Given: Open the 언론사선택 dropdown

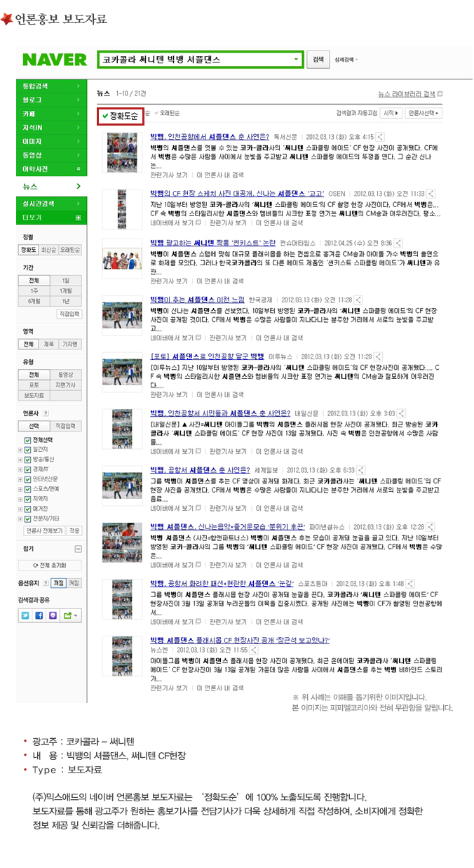Looking at the screenshot, I should click(x=425, y=112).
